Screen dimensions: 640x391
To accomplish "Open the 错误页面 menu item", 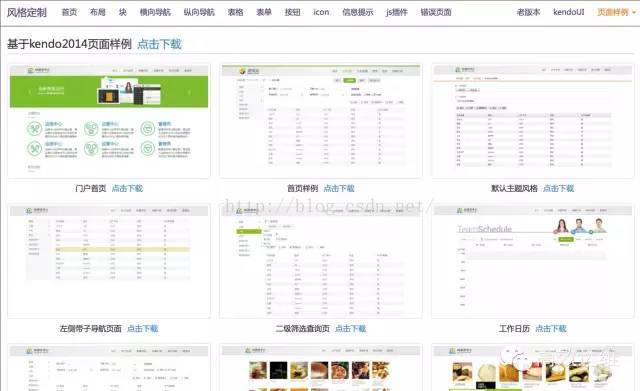I will pos(436,12).
